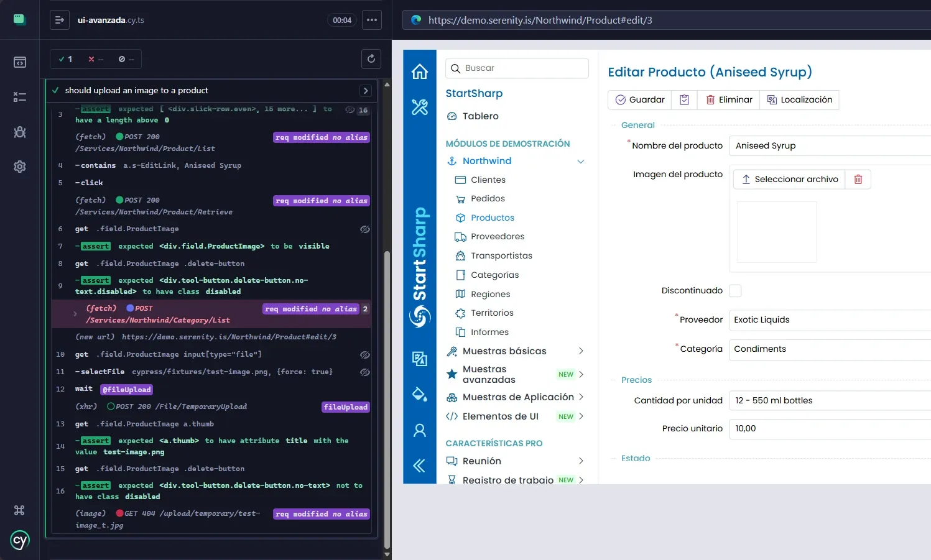Click the Cantidad por unidad field
931x560 pixels.
[830, 401]
